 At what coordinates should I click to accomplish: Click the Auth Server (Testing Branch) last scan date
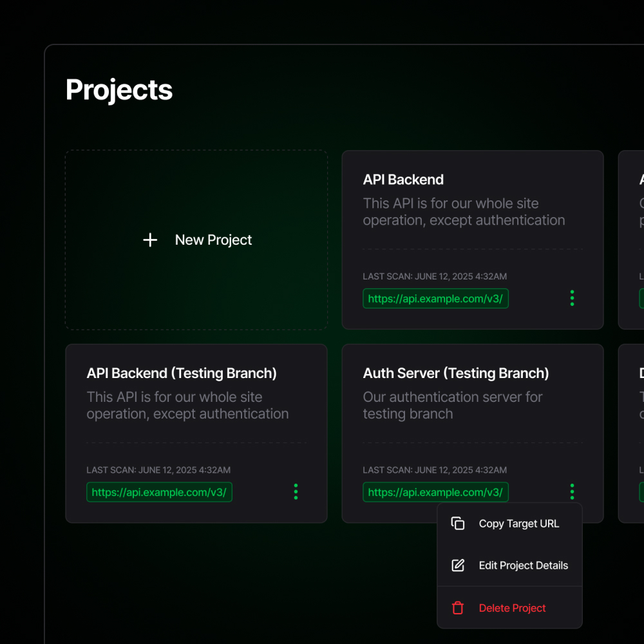435,470
